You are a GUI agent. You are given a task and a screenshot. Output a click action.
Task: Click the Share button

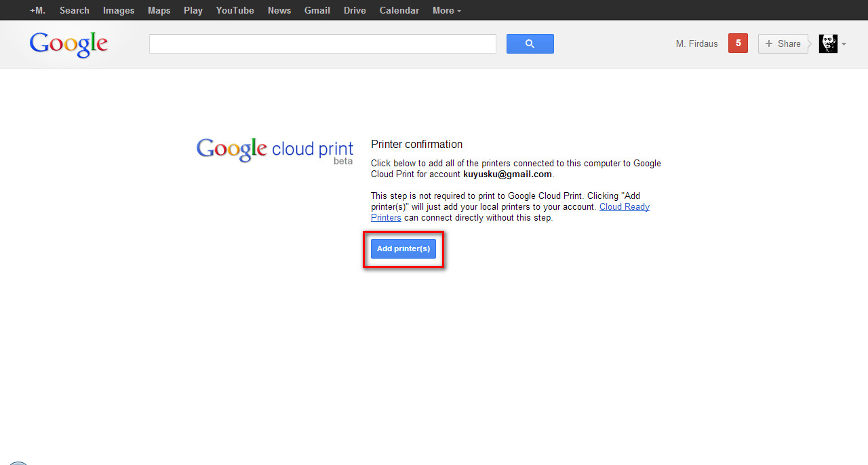[x=783, y=43]
